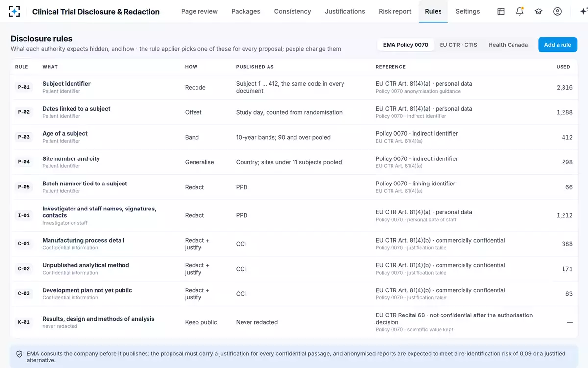
Task: Switch to EU CTR · CTIS rules
Action: 458,45
